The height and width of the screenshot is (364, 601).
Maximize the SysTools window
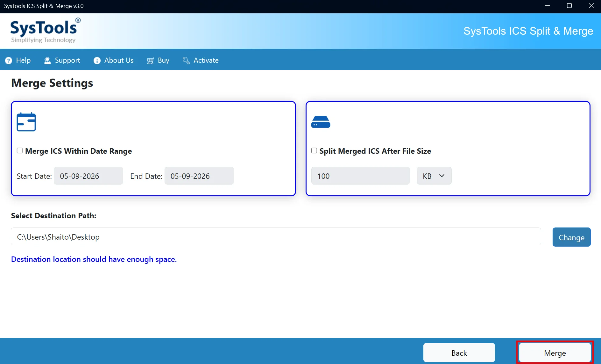click(x=569, y=6)
